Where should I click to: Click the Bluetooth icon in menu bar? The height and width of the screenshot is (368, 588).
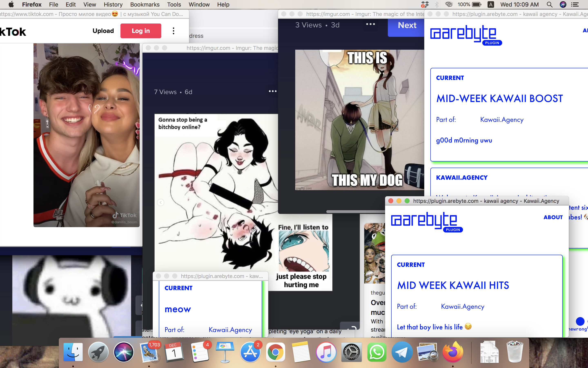coord(437,4)
